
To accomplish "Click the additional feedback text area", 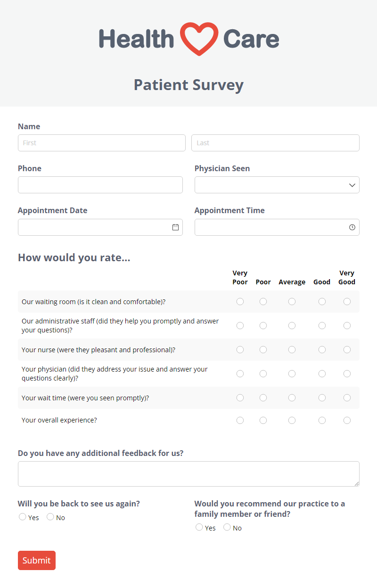I will click(x=188, y=474).
